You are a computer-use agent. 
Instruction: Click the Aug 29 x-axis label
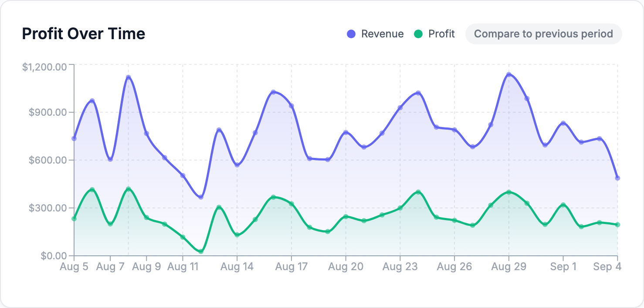coord(508,267)
